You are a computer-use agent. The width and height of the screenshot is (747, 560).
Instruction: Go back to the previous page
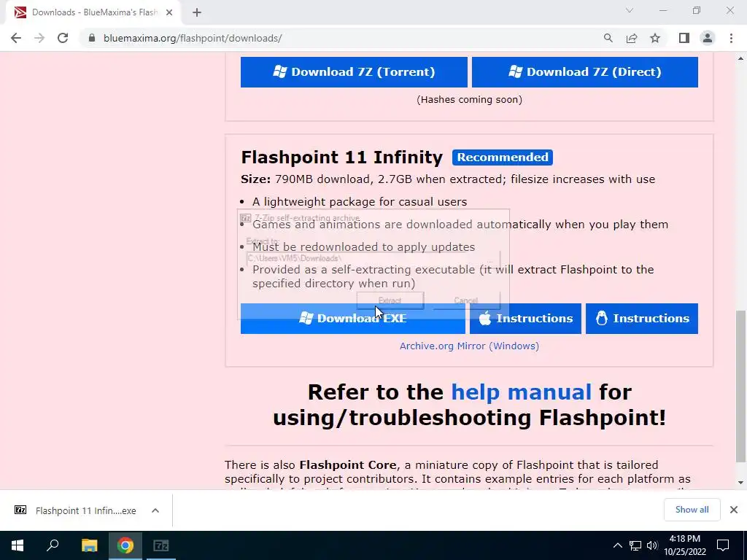[16, 38]
